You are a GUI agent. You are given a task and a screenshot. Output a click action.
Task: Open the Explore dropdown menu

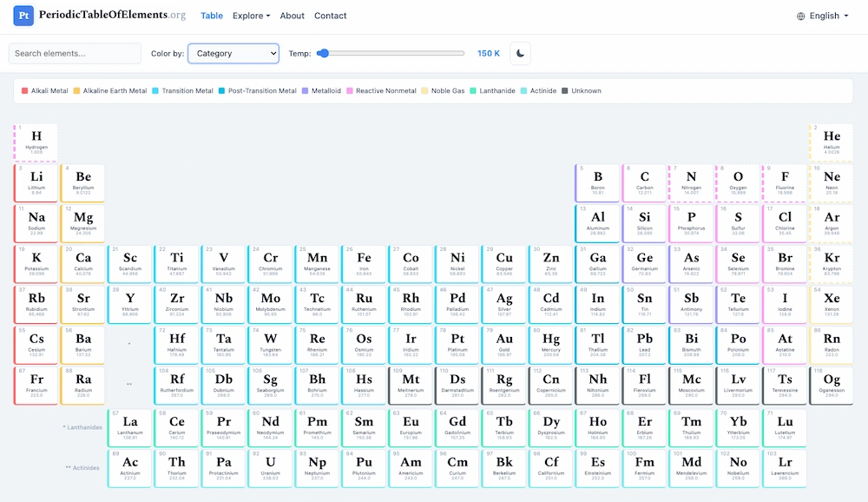click(253, 15)
